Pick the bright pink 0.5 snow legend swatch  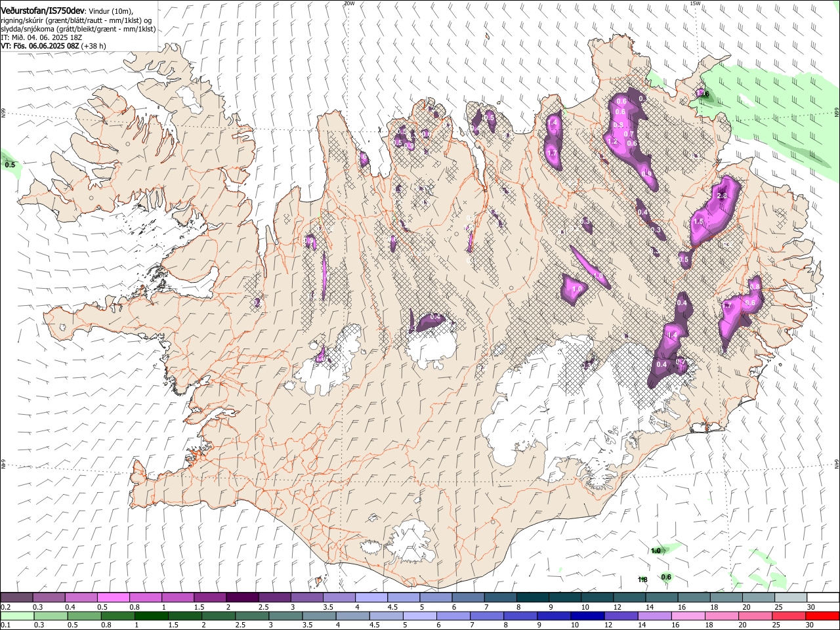click(x=113, y=598)
